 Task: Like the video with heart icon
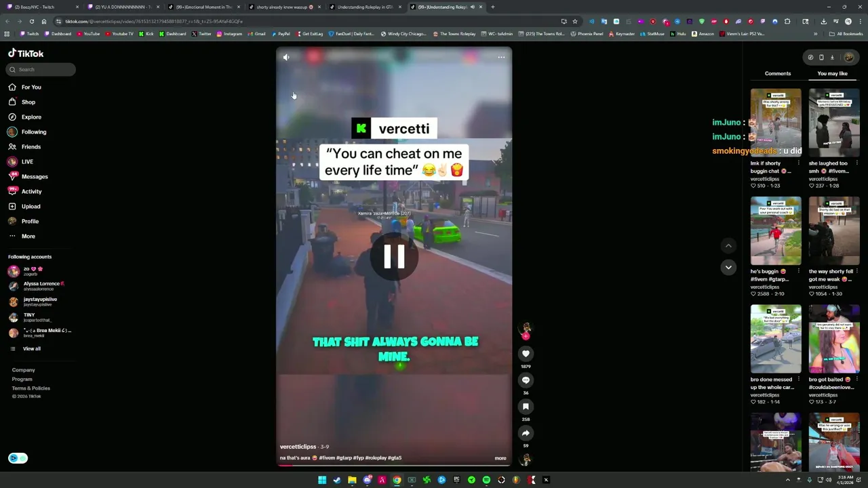point(526,353)
